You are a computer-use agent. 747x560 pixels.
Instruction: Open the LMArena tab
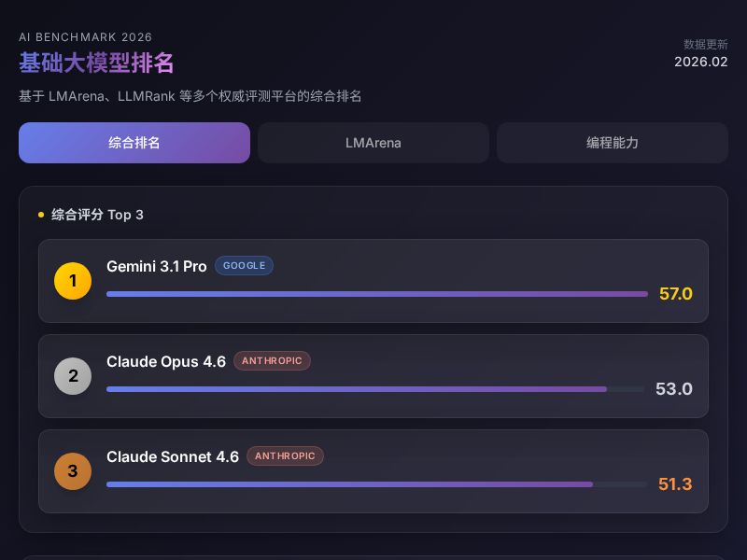click(x=373, y=143)
